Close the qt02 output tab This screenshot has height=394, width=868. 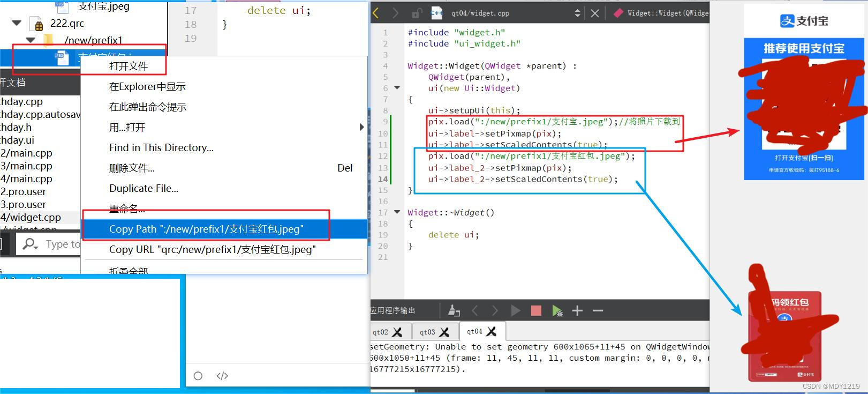pos(397,332)
